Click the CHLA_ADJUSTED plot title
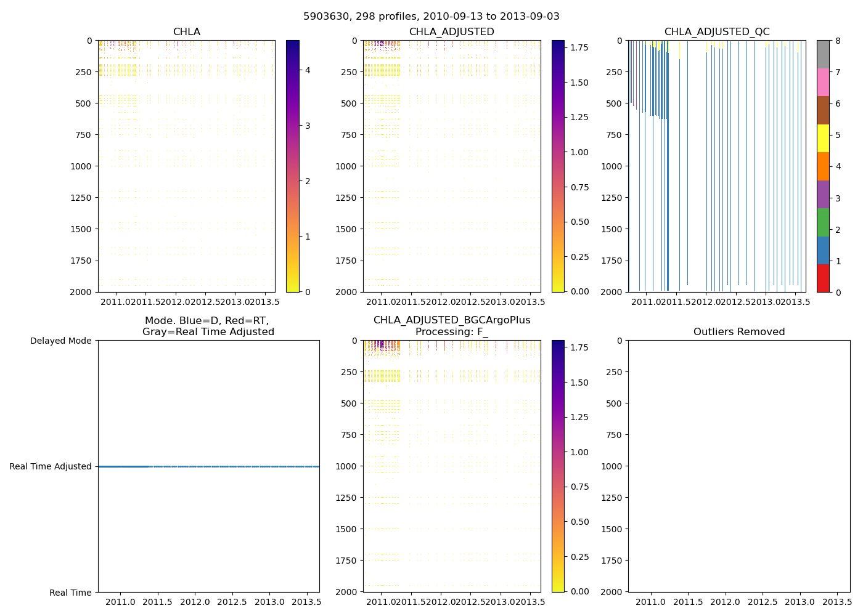The height and width of the screenshot is (616, 863). (x=451, y=32)
